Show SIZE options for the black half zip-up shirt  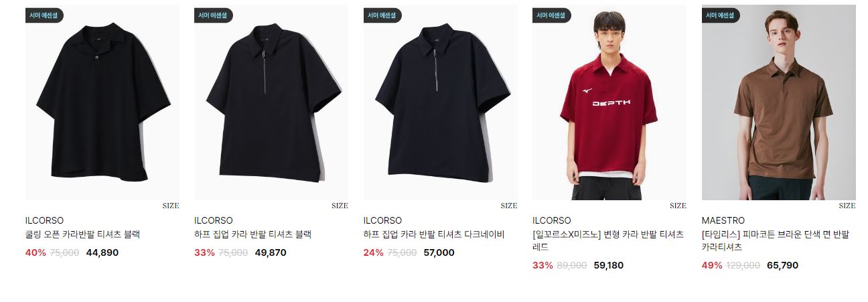click(x=340, y=206)
